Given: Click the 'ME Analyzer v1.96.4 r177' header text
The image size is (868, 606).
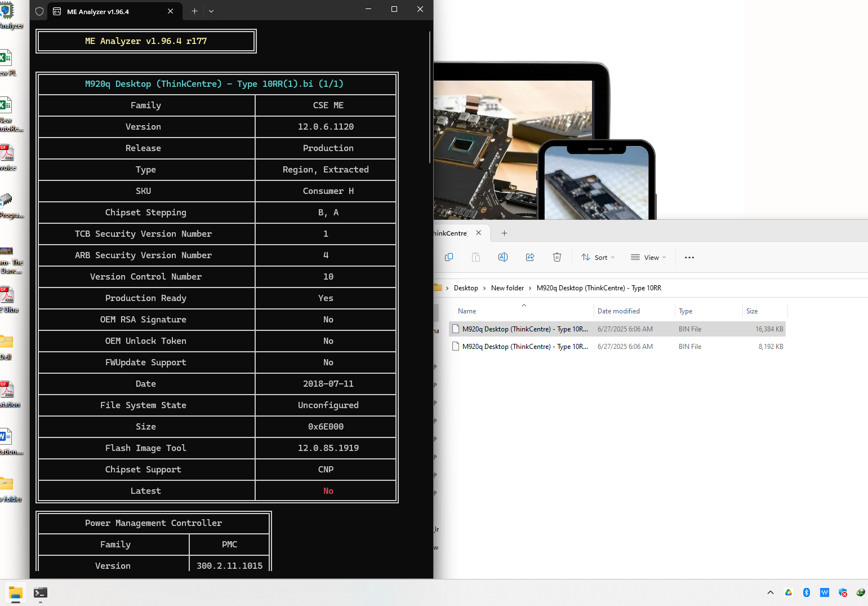Looking at the screenshot, I should (146, 41).
